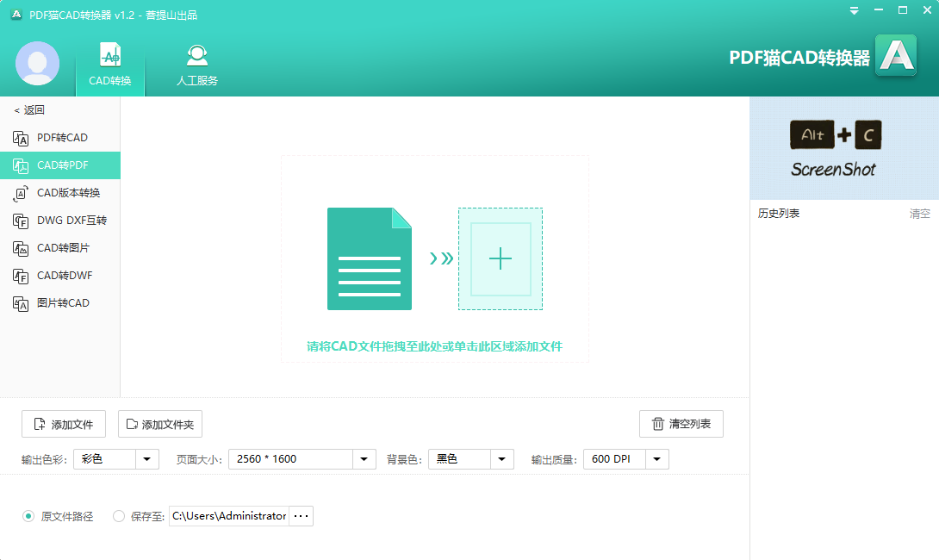
Task: Click the 添加文件 button
Action: pos(63,424)
